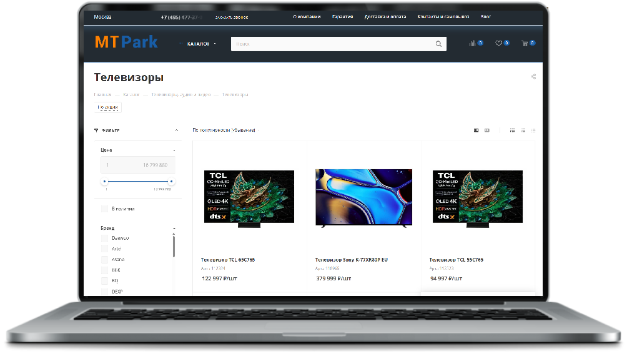The height and width of the screenshot is (364, 627).
Task: Open 'Контакты и самовывоз' menu item
Action: tap(443, 17)
